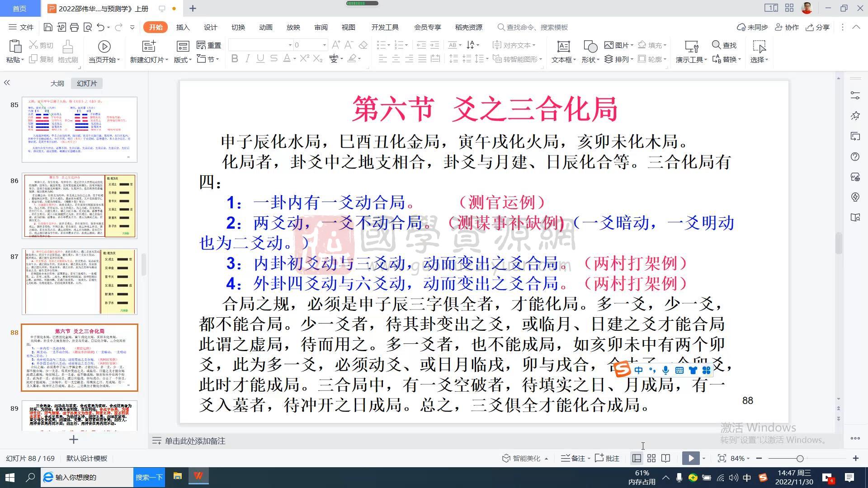Switch to normal view icon in status bar
This screenshot has height=488, width=868.
(637, 458)
